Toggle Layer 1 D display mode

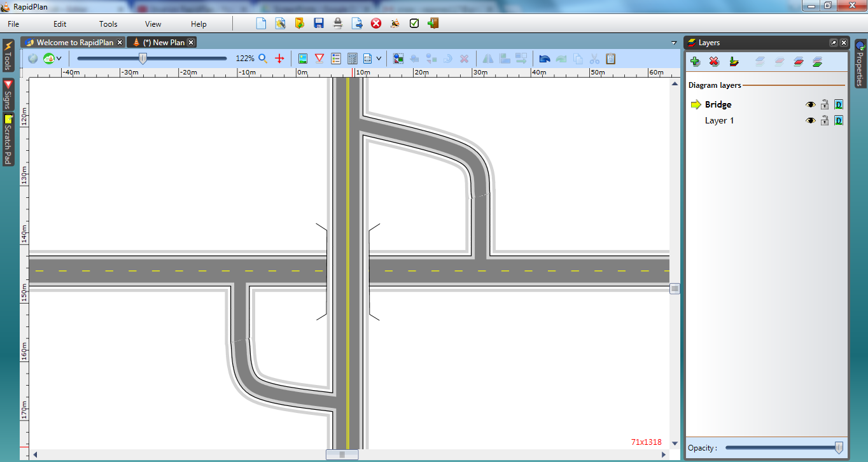coord(839,120)
